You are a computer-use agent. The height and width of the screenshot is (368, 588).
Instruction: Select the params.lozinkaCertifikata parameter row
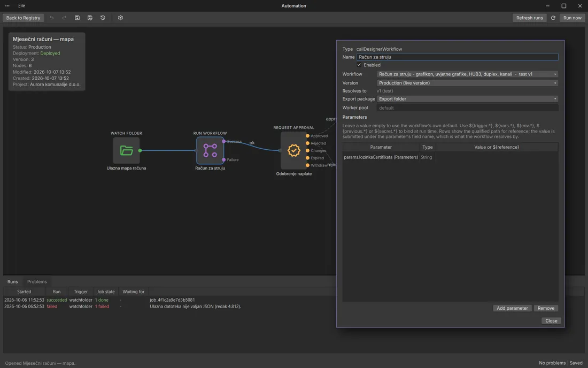[450, 157]
